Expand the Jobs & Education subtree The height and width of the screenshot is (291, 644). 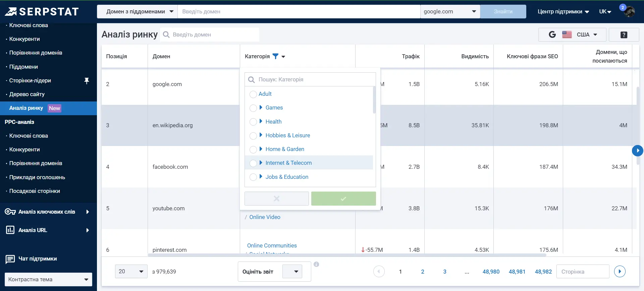(261, 176)
